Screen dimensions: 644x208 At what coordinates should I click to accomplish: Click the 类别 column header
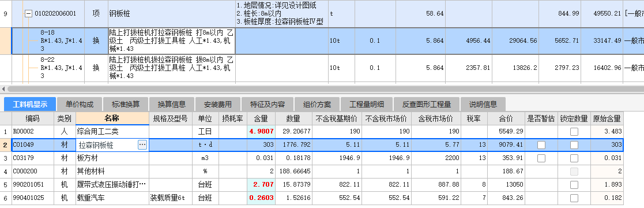(65, 118)
